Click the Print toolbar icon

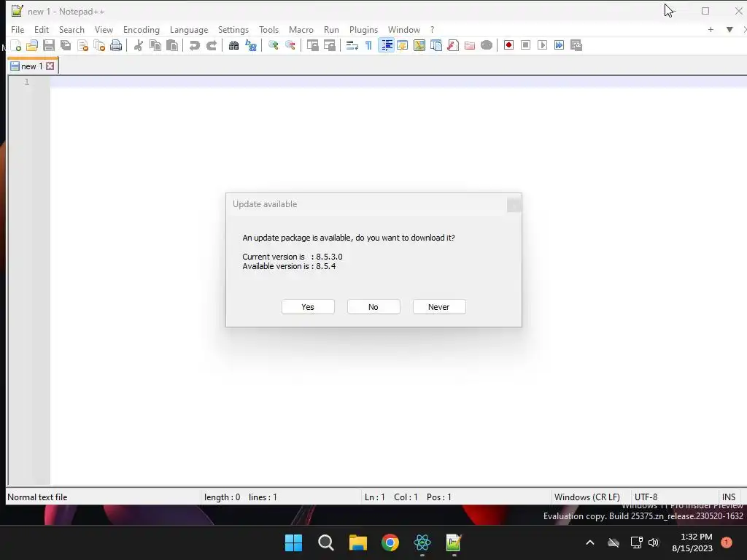click(x=116, y=45)
